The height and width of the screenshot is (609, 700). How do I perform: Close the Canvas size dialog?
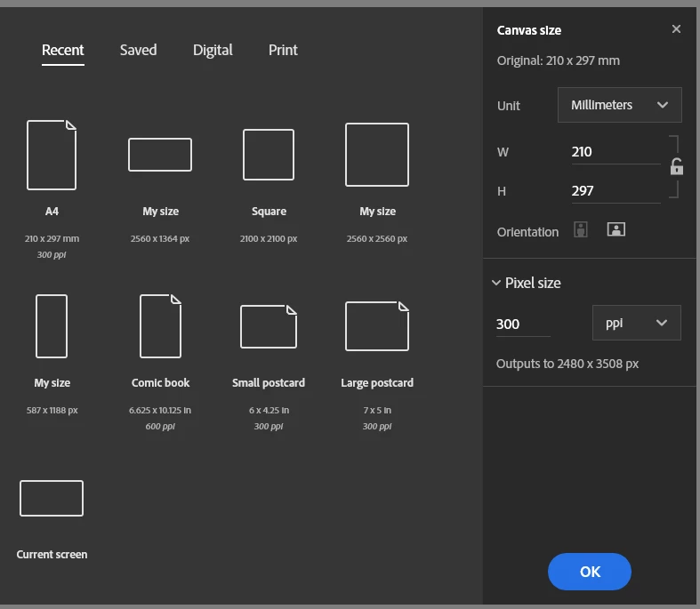[x=676, y=29]
